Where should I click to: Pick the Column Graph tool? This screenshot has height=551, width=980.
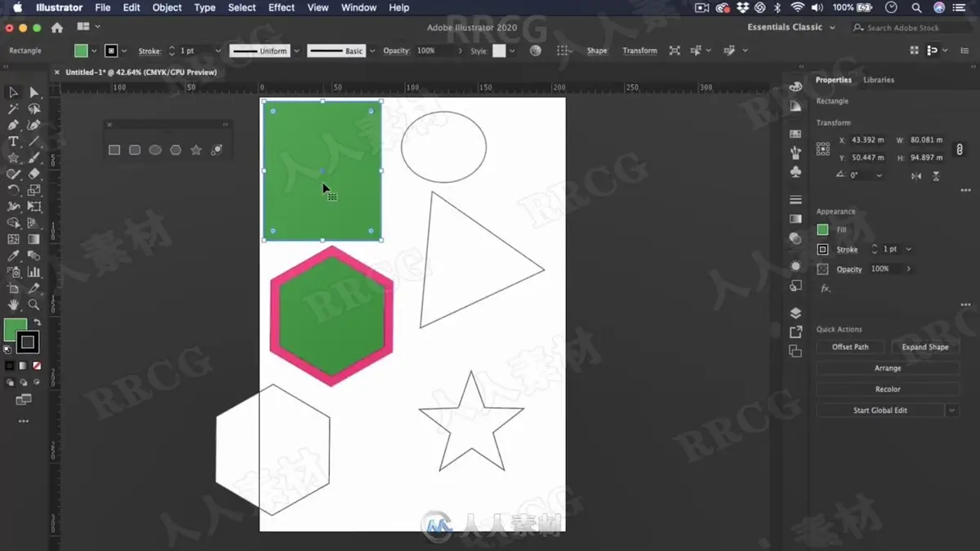tap(34, 272)
